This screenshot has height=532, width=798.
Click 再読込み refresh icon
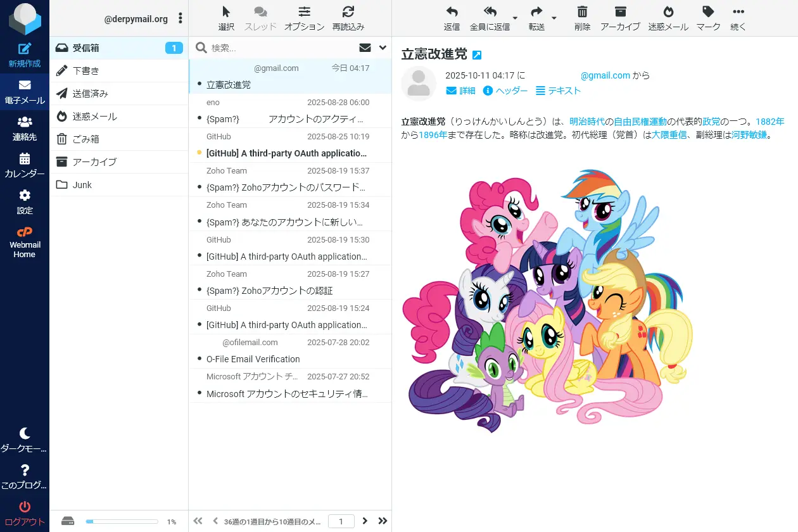pyautogui.click(x=348, y=12)
